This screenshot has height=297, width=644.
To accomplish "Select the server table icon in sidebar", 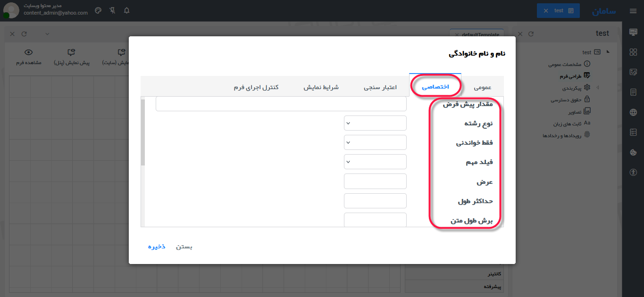I will point(633,132).
